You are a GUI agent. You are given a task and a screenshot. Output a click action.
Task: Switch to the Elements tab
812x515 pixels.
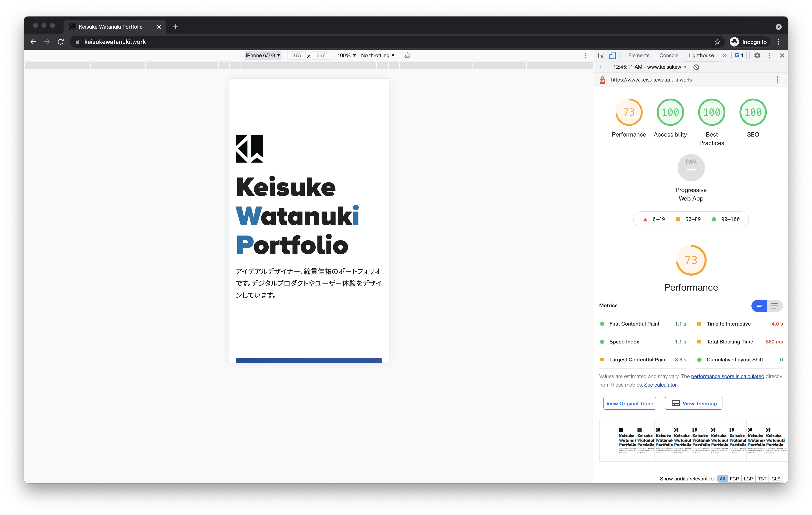pyautogui.click(x=639, y=55)
